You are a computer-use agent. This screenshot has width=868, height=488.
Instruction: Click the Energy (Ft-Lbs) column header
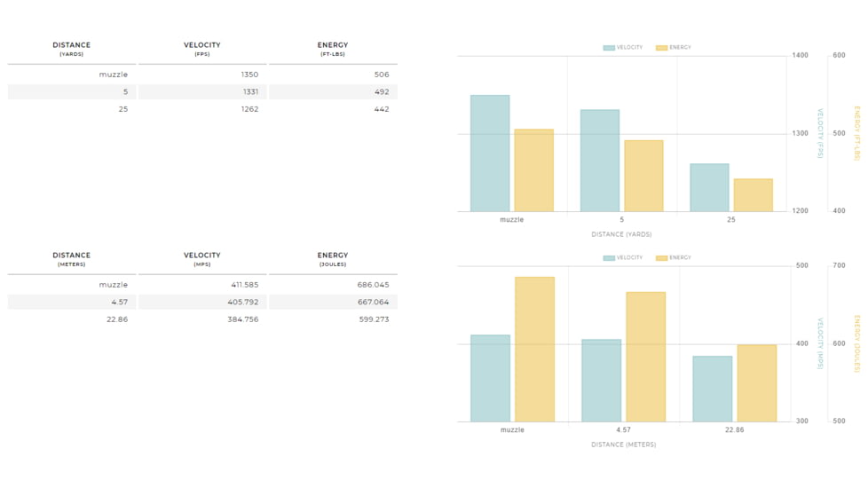(x=333, y=49)
